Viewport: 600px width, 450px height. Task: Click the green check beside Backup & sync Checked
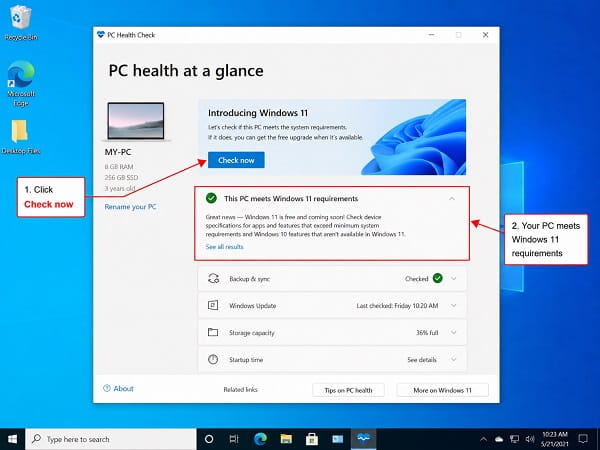pyautogui.click(x=438, y=278)
